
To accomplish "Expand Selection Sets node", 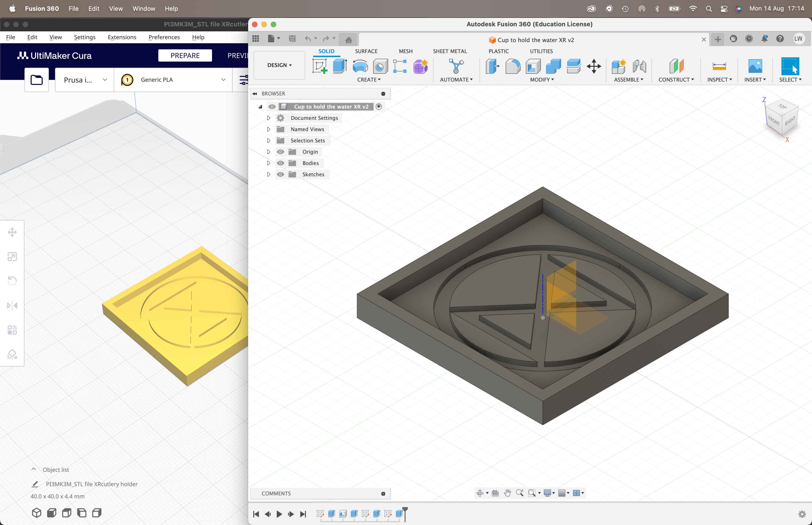I will pyautogui.click(x=269, y=141).
